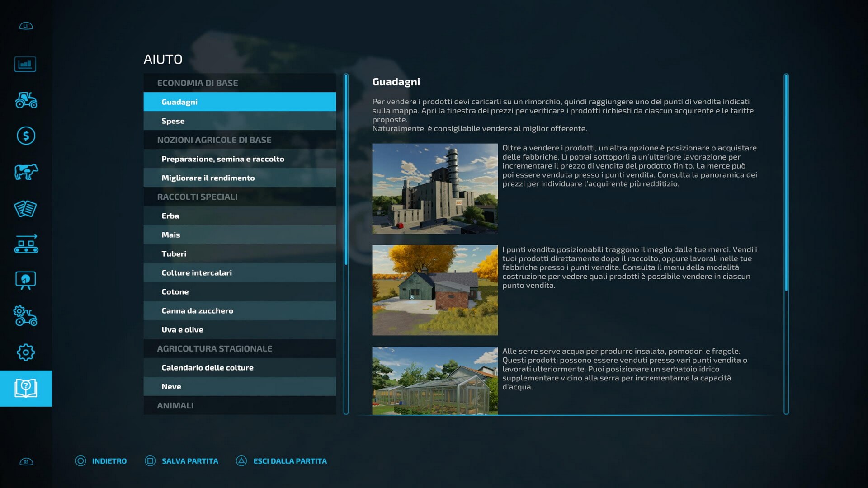Click the topic list scrollbar
Screen dimensions: 868x488
(346, 244)
